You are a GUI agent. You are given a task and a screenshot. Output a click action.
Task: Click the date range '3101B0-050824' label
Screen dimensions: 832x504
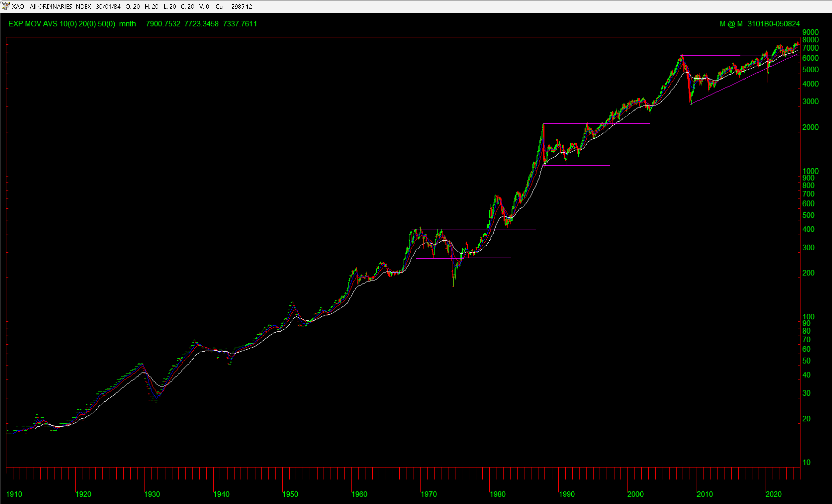pos(774,24)
